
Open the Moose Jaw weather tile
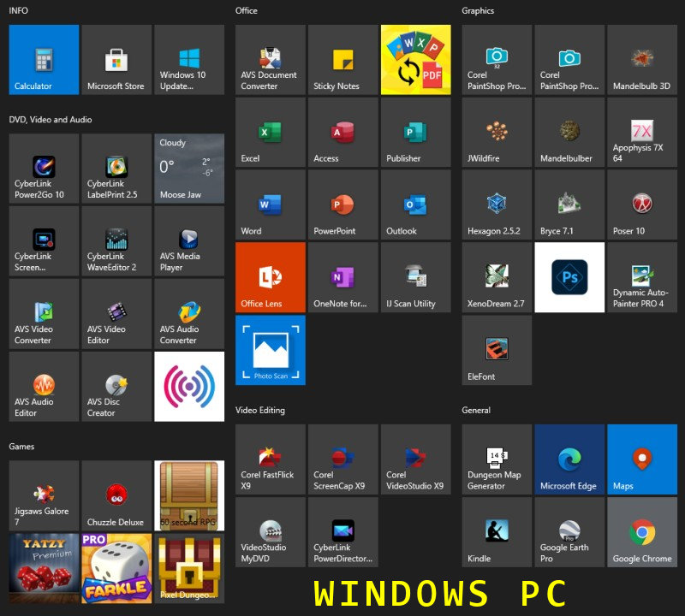click(189, 169)
